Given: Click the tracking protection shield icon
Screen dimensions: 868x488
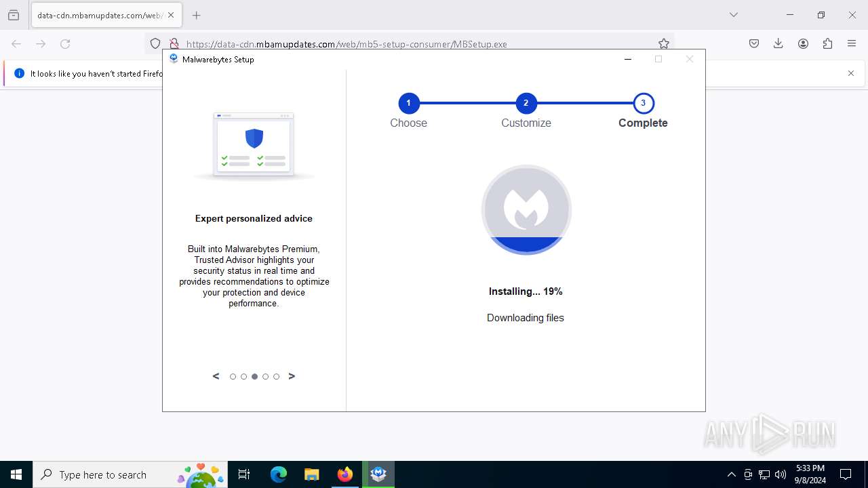Looking at the screenshot, I should tap(155, 43).
